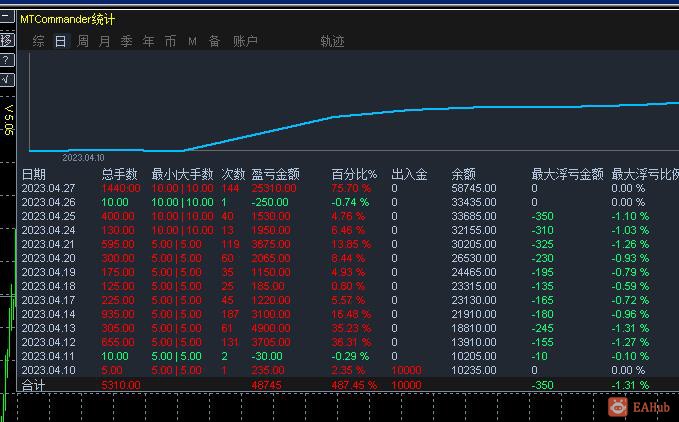Select the 日 daily tab
Image resolution: width=679 pixels, height=422 pixels.
click(60, 41)
